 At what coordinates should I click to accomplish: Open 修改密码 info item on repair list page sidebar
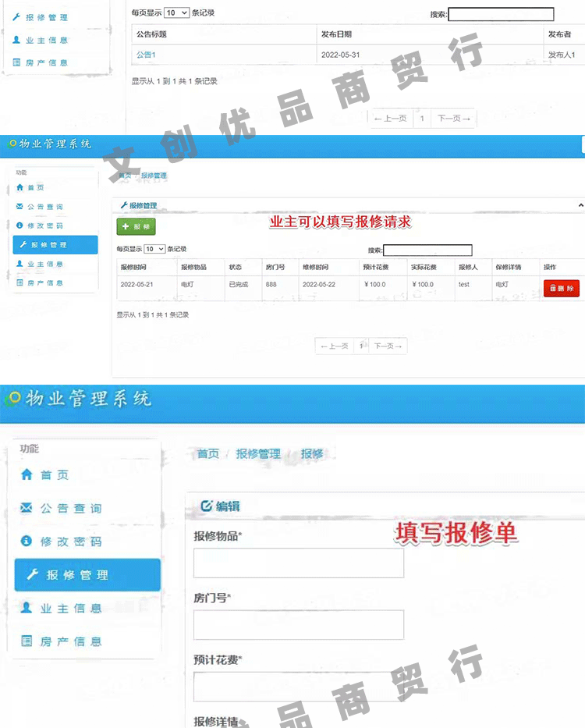[x=40, y=226]
